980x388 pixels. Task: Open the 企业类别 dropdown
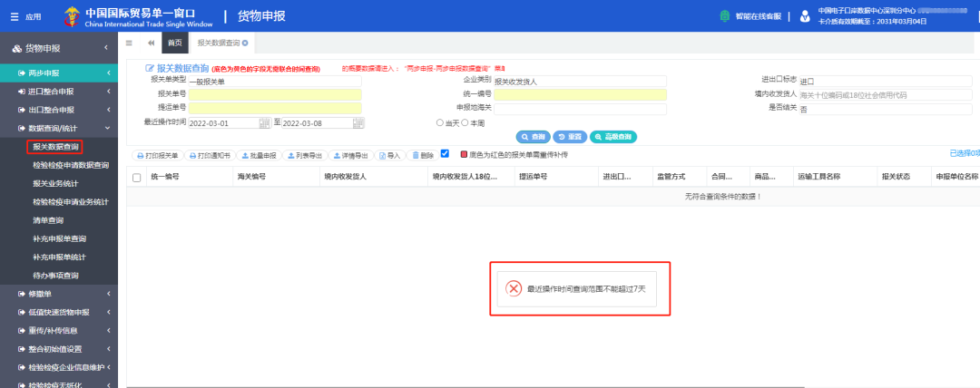click(x=580, y=82)
